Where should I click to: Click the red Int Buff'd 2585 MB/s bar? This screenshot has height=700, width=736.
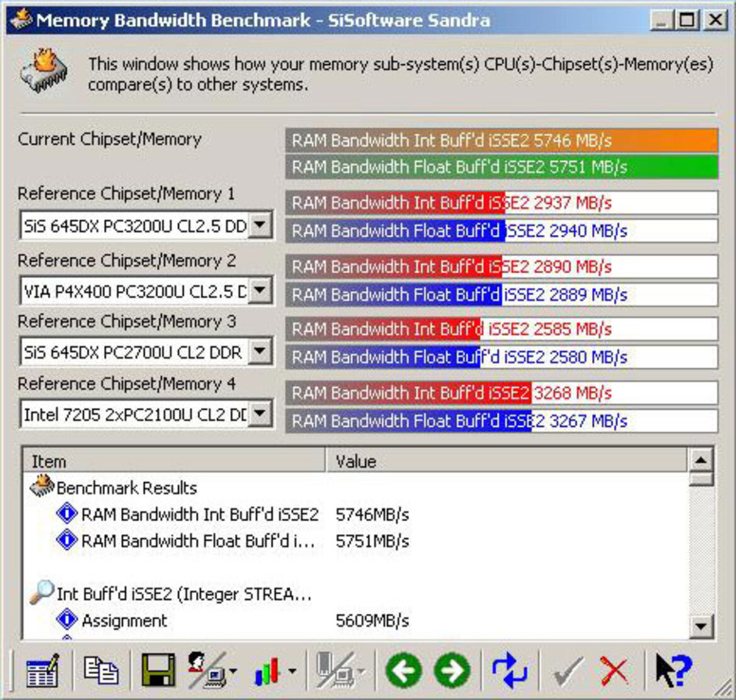(502, 329)
